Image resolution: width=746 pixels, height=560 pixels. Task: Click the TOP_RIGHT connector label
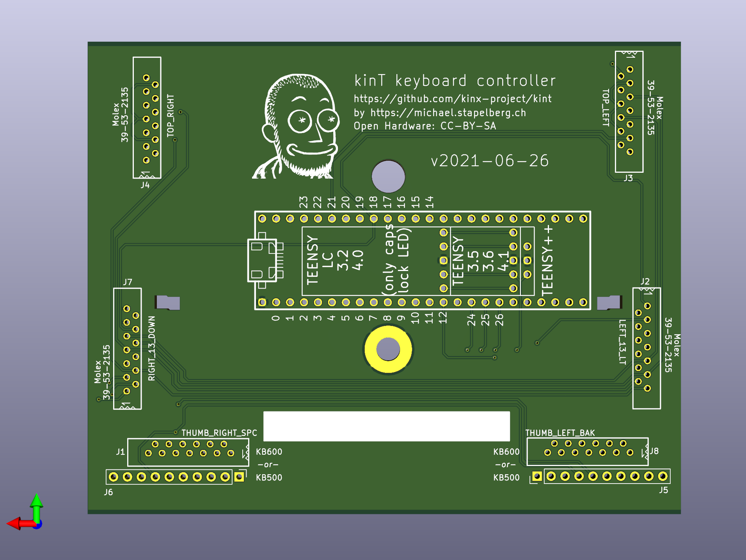coord(171,116)
